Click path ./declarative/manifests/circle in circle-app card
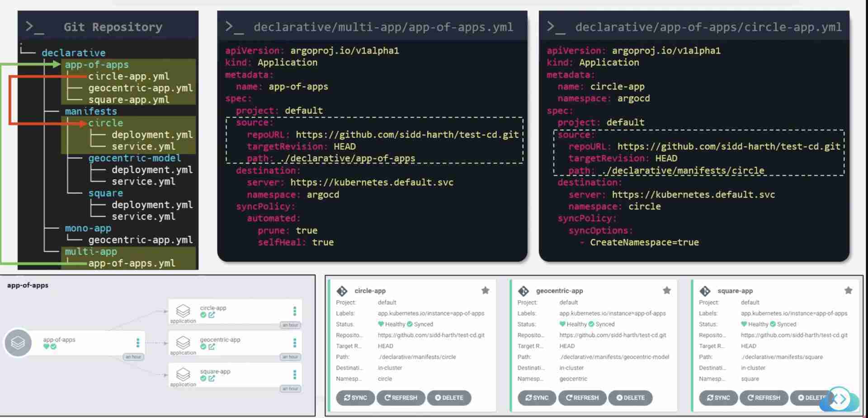The width and height of the screenshot is (868, 418). click(417, 357)
